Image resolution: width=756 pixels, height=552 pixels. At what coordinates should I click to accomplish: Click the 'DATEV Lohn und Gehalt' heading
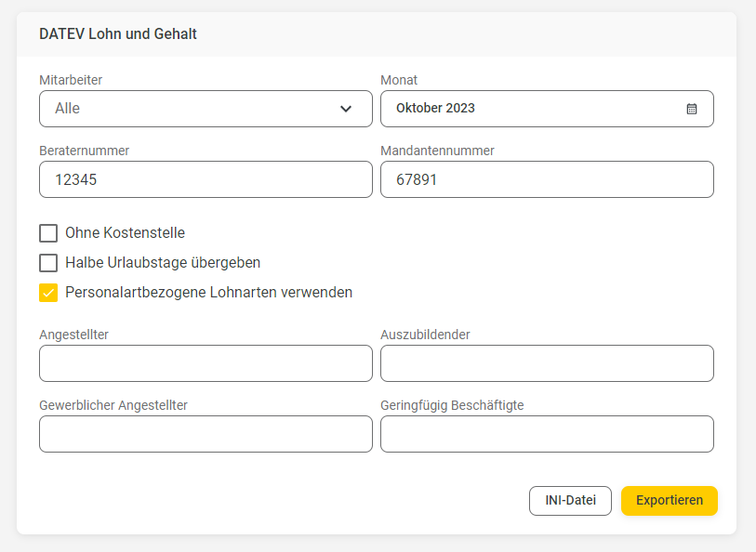(x=118, y=34)
